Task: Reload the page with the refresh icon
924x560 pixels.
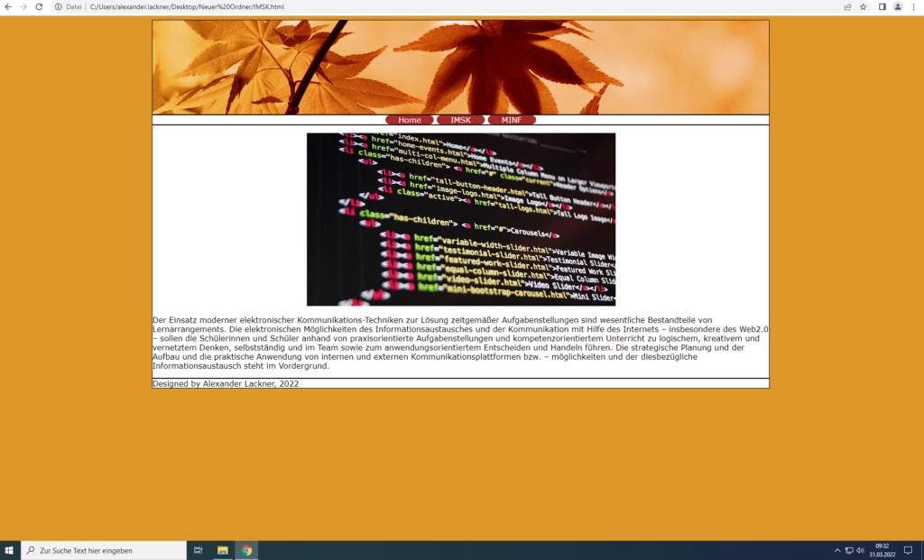Action: [39, 6]
